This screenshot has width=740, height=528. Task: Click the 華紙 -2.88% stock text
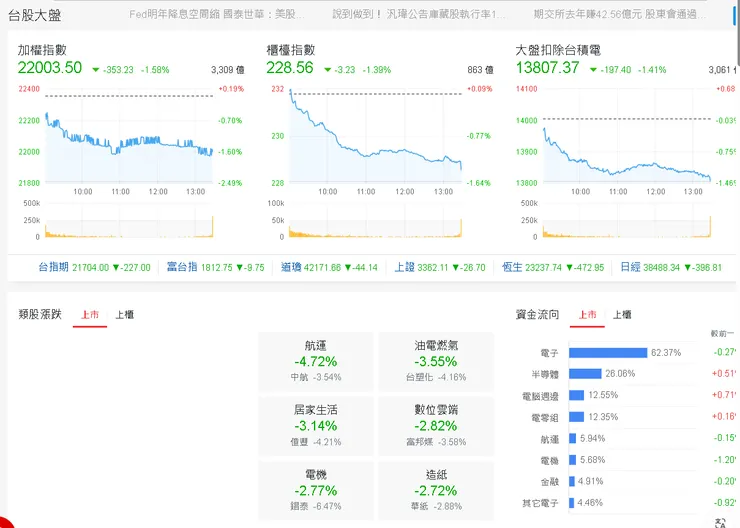[436, 507]
